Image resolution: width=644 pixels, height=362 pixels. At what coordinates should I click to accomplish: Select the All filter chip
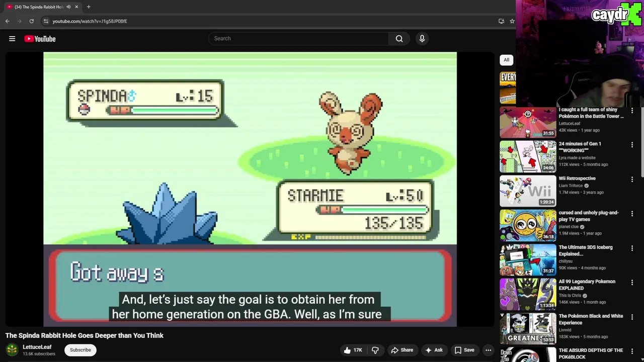tap(506, 60)
